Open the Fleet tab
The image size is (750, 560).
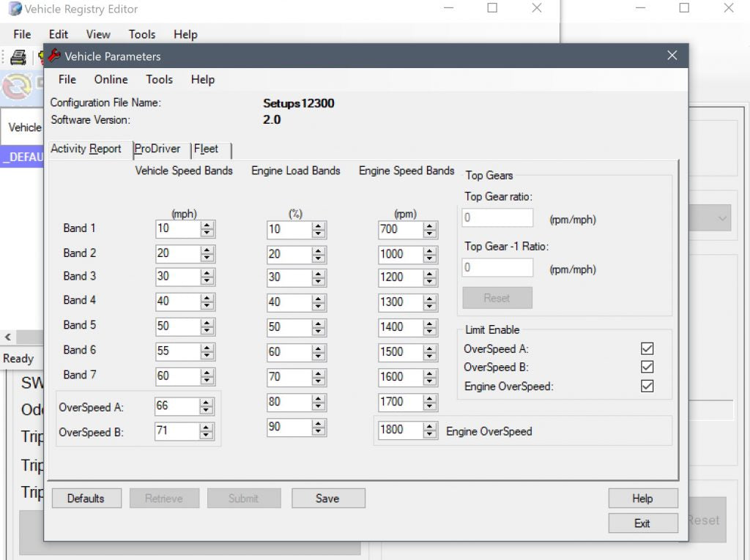207,149
